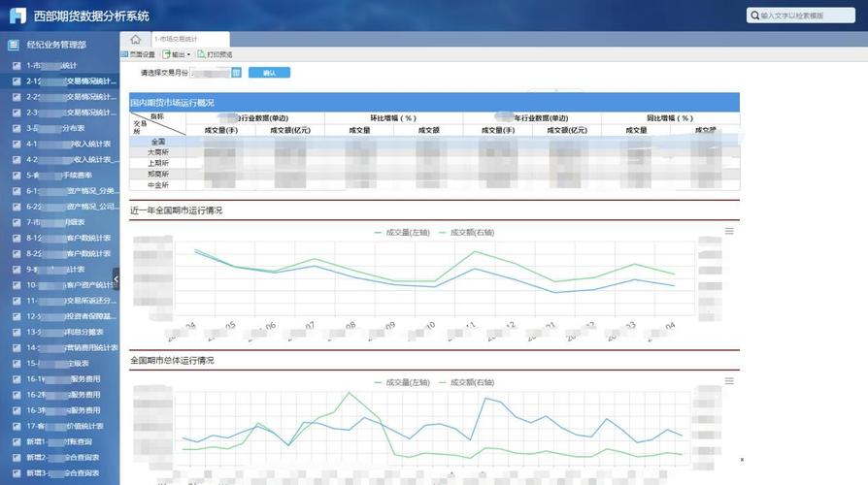Click the magnifier icon in the search box
This screenshot has width=868, height=485.
pyautogui.click(x=754, y=16)
